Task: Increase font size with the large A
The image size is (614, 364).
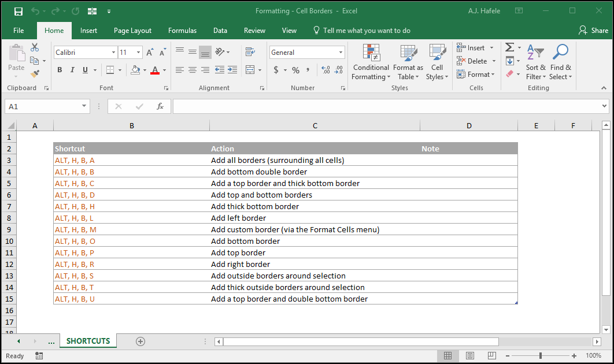Action: [x=150, y=53]
